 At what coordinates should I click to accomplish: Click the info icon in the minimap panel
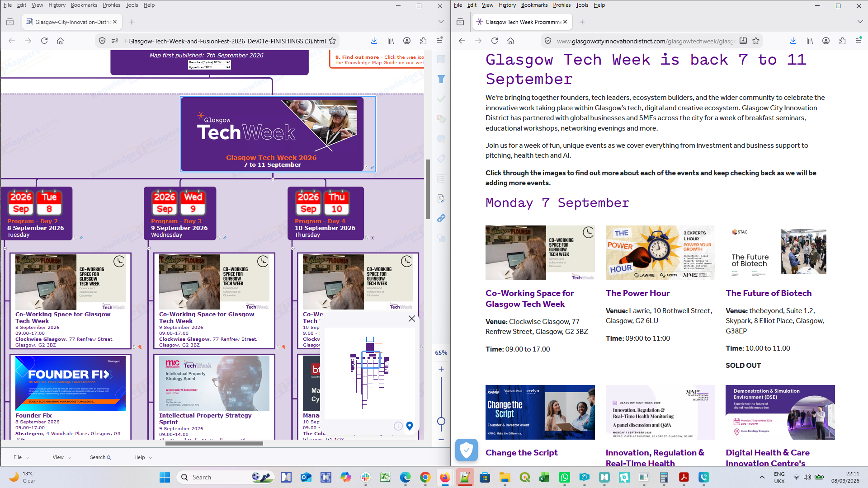point(398,426)
